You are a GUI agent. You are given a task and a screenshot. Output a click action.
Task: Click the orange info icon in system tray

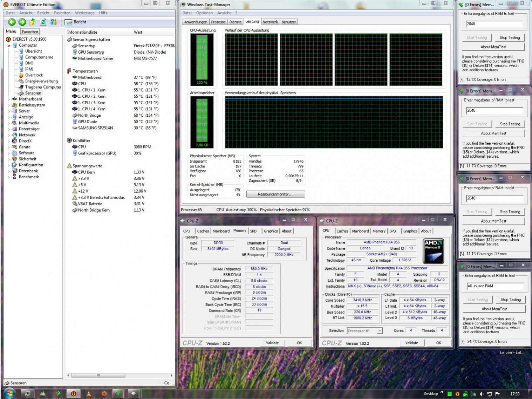point(457,394)
